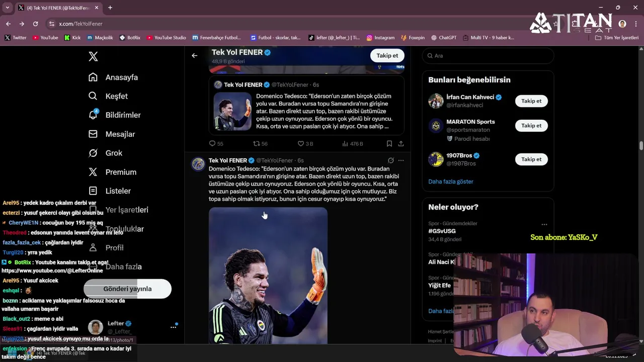644x362 pixels.
Task: Open ChatGPT bookmark
Action: (443, 38)
